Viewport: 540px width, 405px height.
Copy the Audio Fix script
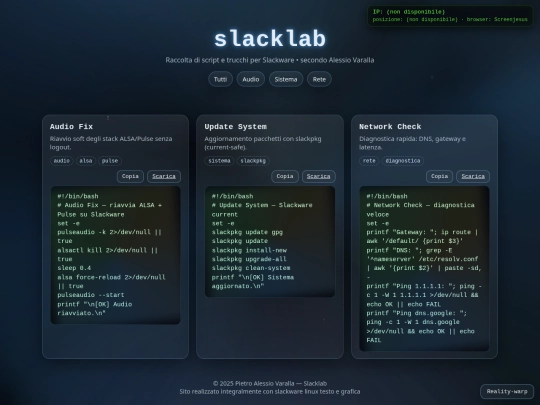130,176
